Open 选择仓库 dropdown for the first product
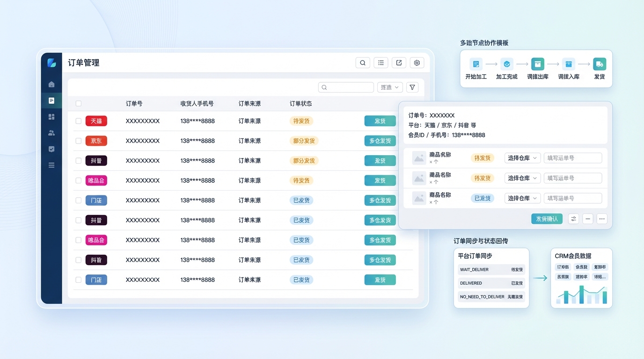This screenshot has width=644, height=359. tap(522, 158)
